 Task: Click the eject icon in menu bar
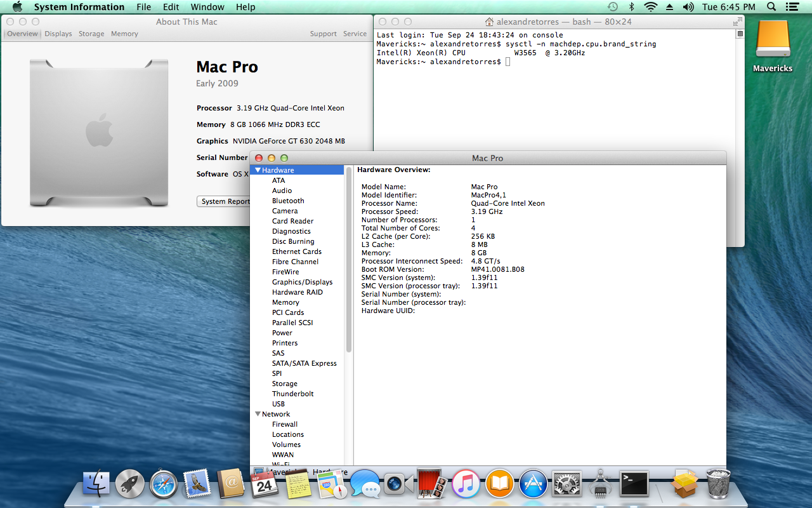point(670,7)
